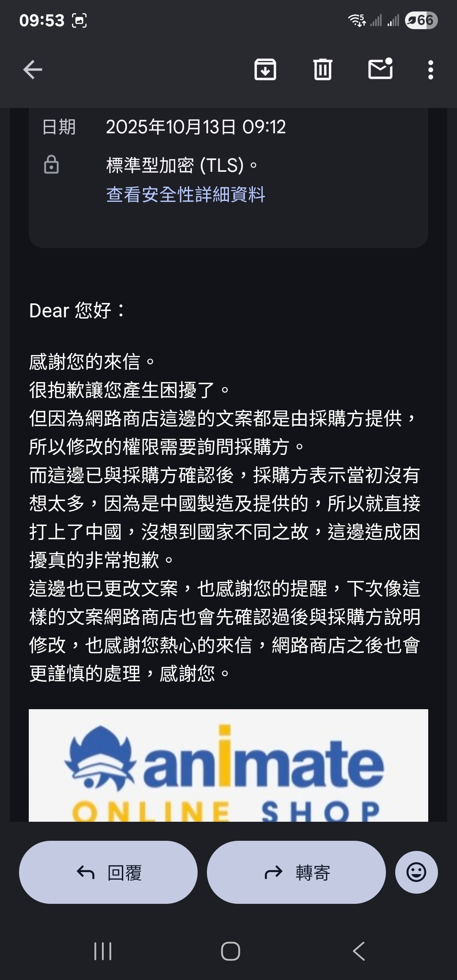Tap the screen recording status icon
Screen dimensions: 457x980
click(x=80, y=20)
